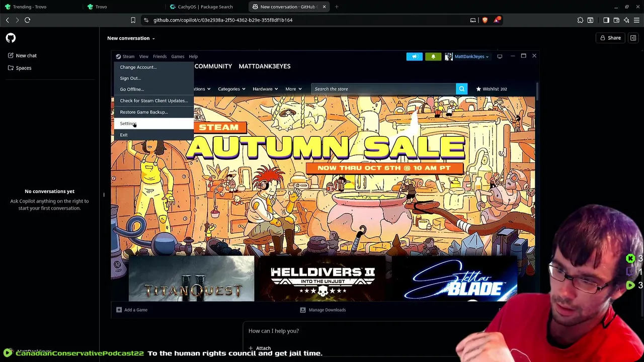Expand the Hardware store dropdown
Viewport: 644px width, 362px height.
click(265, 89)
